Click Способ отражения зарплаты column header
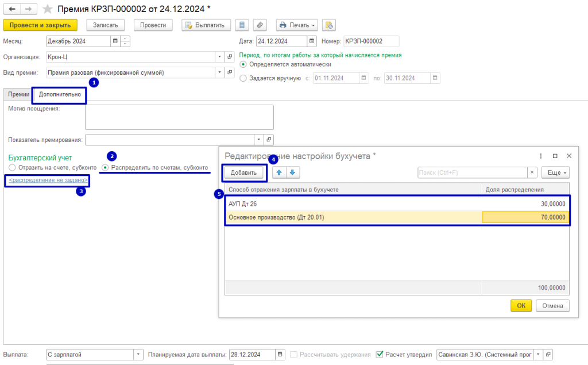588x365 pixels. (x=353, y=190)
